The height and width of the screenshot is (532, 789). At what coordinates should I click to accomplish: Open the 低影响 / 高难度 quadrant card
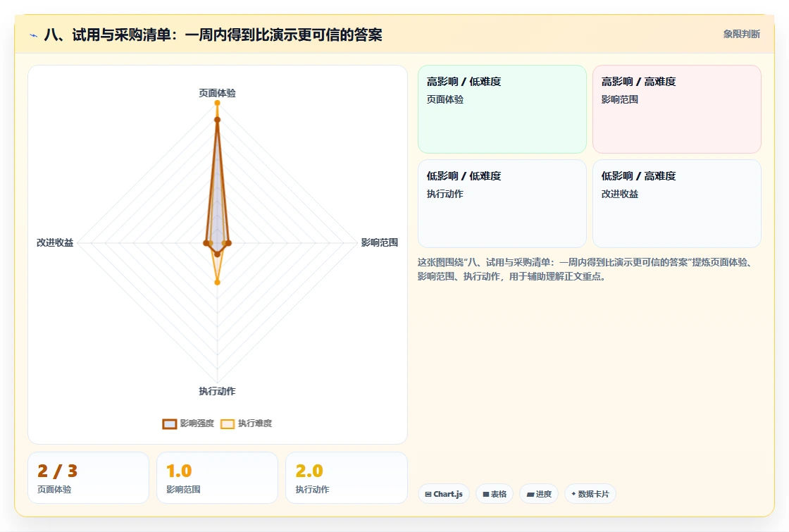(x=677, y=204)
